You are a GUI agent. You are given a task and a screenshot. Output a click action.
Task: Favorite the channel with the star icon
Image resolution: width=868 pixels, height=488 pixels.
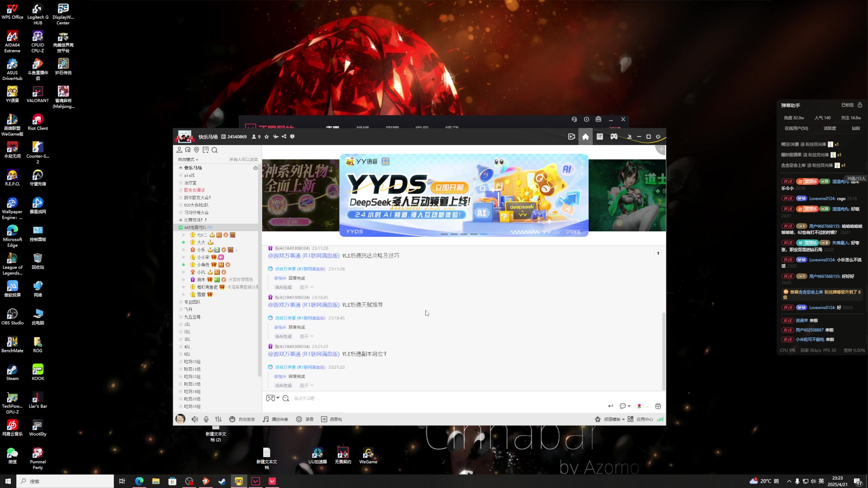267,136
